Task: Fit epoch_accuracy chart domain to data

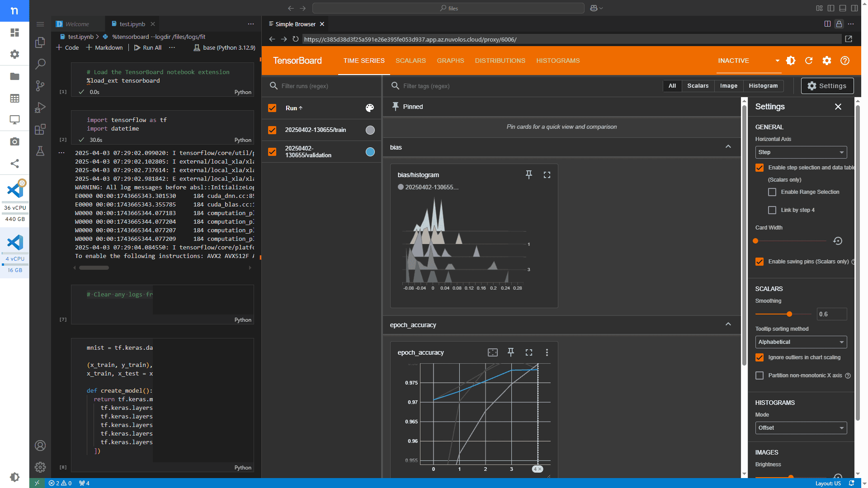Action: [493, 352]
